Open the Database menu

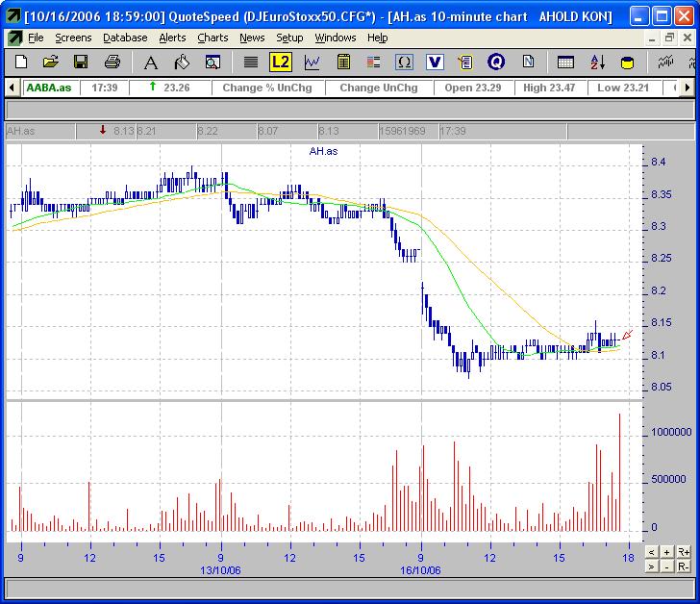125,38
